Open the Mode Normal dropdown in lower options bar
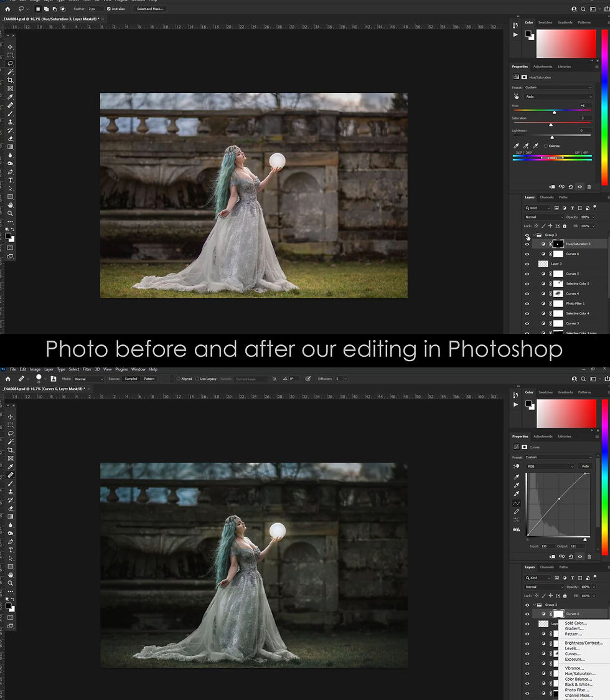Screen dimensions: 610x700 click(89, 379)
